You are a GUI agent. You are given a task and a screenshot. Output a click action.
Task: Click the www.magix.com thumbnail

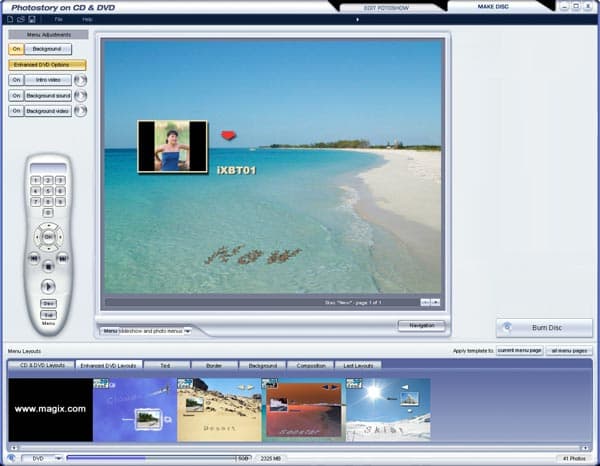(51, 410)
